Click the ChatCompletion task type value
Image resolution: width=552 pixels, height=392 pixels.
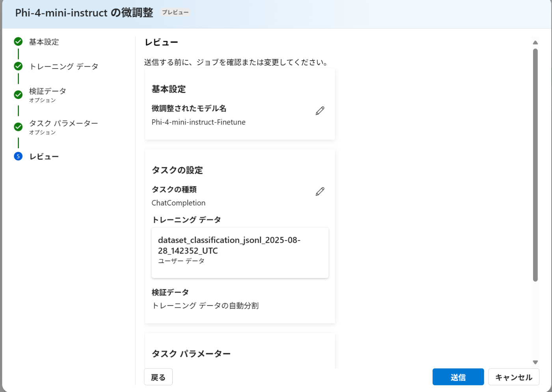tap(178, 203)
